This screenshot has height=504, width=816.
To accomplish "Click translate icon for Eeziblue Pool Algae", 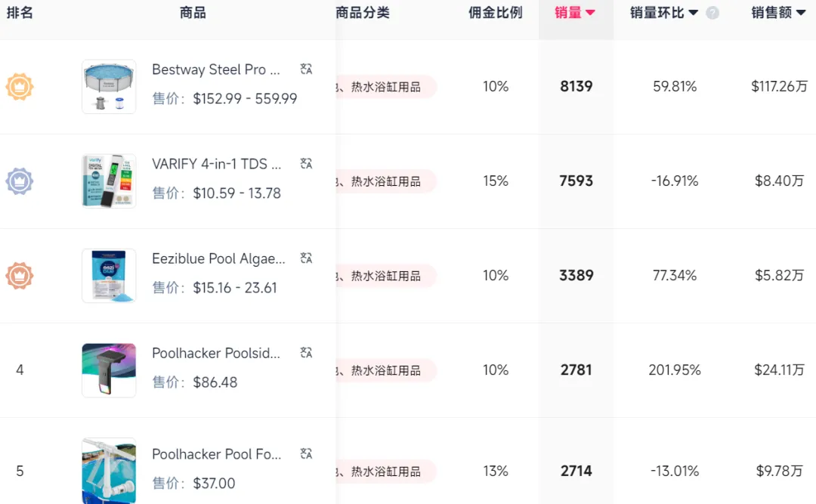I will point(306,258).
